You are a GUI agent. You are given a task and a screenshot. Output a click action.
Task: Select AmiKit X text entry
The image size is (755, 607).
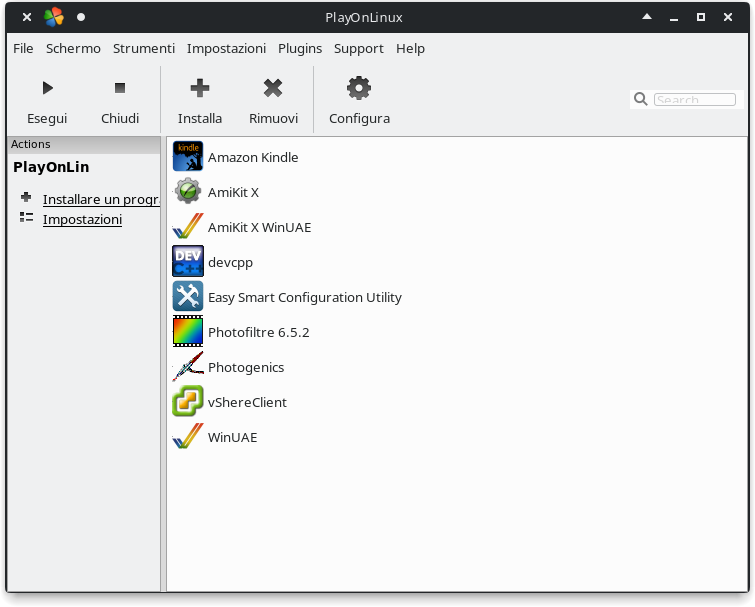234,193
